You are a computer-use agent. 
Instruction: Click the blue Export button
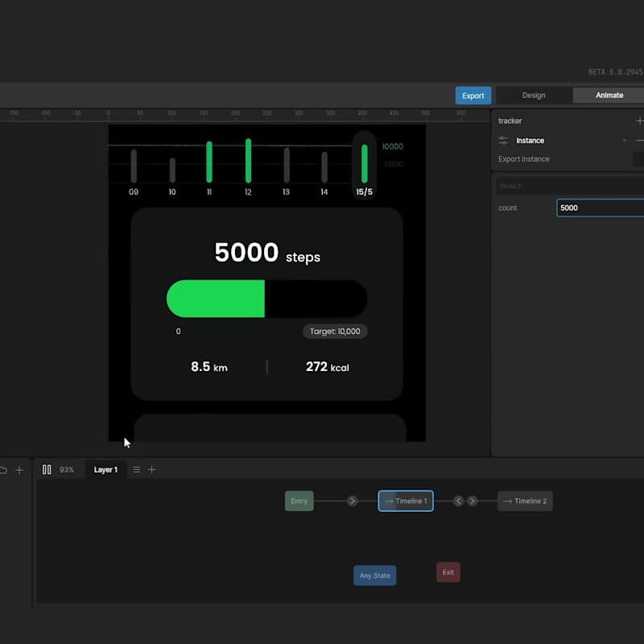click(x=473, y=95)
